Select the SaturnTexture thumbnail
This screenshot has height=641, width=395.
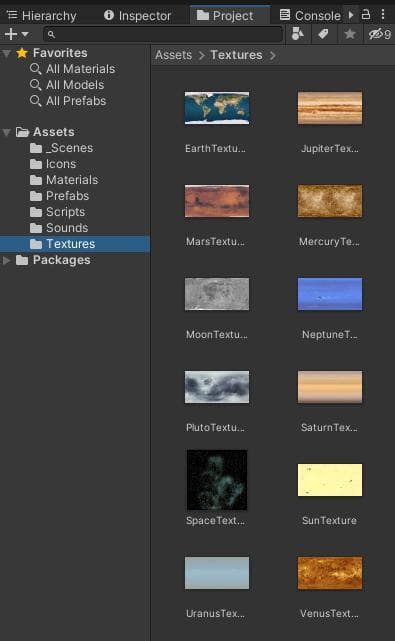click(330, 387)
